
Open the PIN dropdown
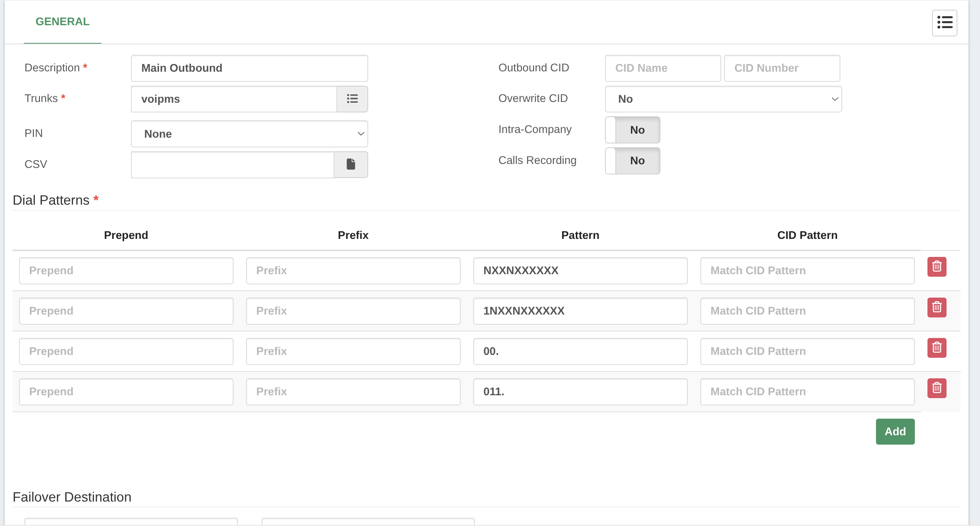pyautogui.click(x=249, y=134)
